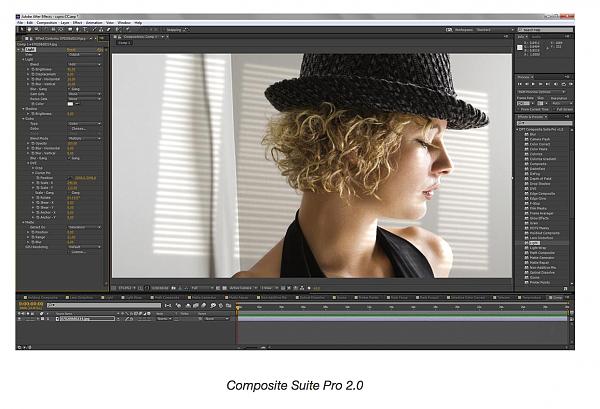Select the Eraser tool

[109, 29]
